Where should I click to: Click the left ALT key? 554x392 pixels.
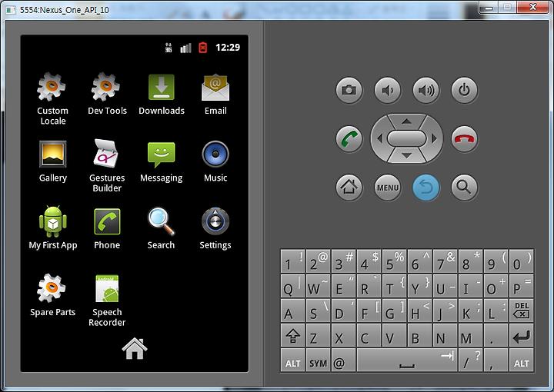[x=293, y=360]
